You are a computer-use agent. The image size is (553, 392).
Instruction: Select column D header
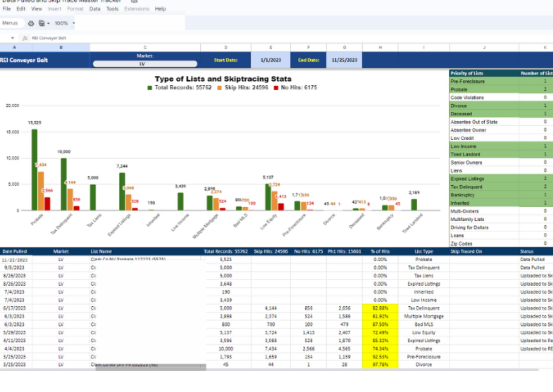click(x=226, y=47)
